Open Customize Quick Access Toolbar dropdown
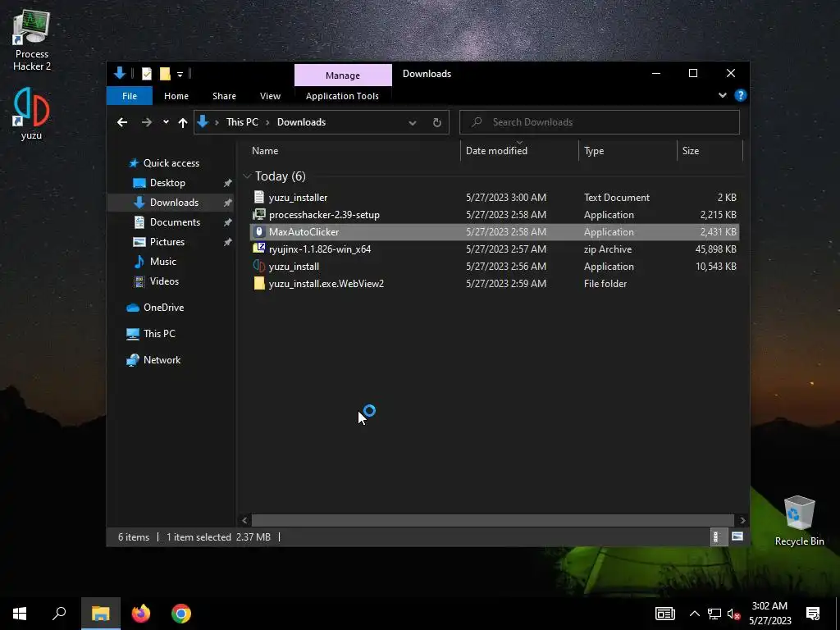The image size is (840, 630). (180, 75)
